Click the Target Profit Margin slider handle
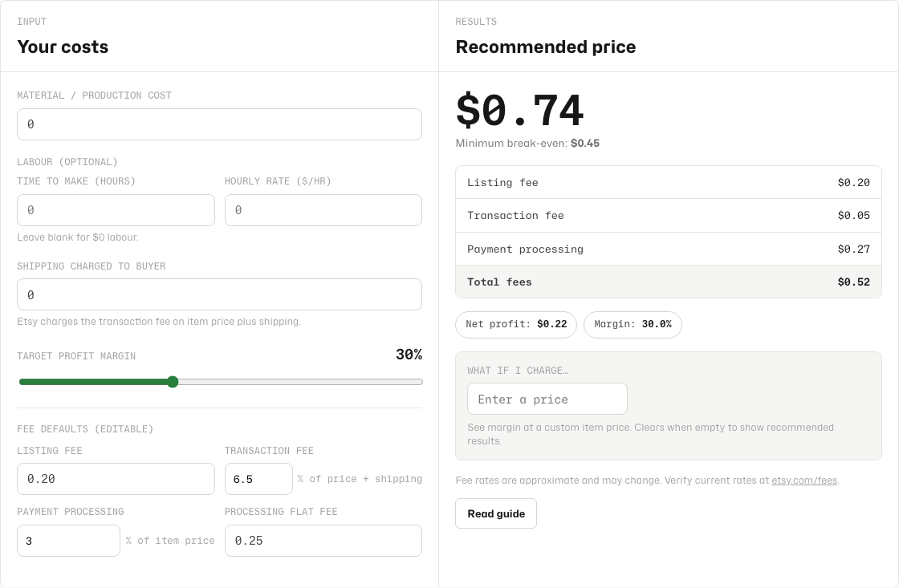Image resolution: width=899 pixels, height=588 pixels. (x=173, y=382)
